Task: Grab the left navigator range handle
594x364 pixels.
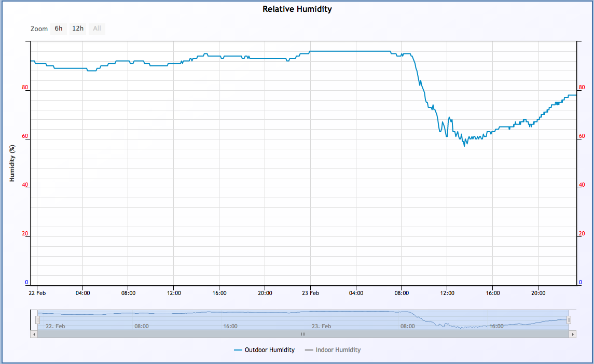Action: point(37,320)
